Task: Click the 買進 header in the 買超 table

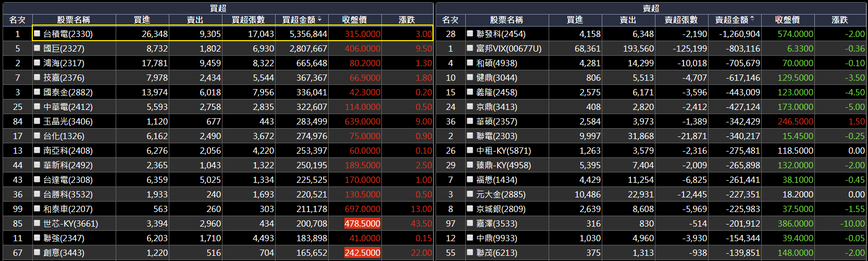Action: pyautogui.click(x=142, y=20)
